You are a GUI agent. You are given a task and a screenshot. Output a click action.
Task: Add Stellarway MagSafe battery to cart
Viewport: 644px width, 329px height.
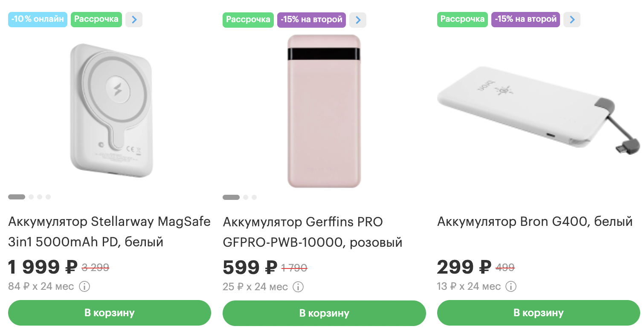pyautogui.click(x=110, y=313)
